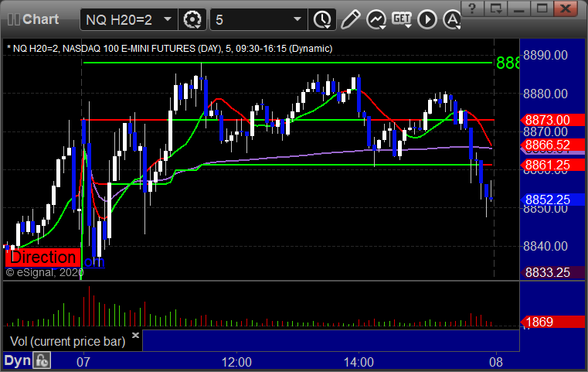Minimize the chart window
The height and width of the screenshot is (372, 588).
click(x=518, y=9)
